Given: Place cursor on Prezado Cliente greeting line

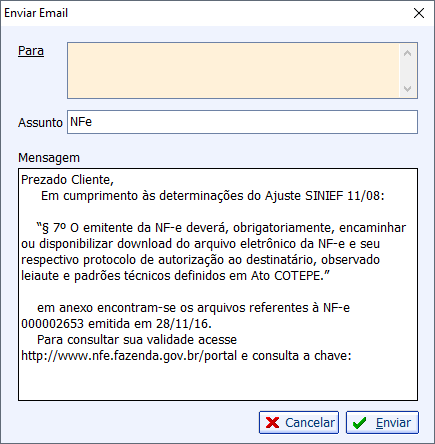Looking at the screenshot, I should coord(67,180).
